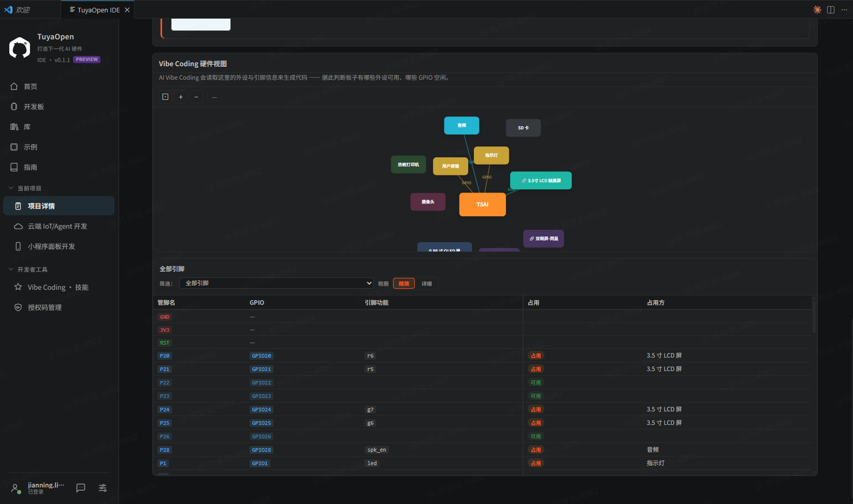The width and height of the screenshot is (853, 504).
Task: Switch pin view to 详细
Action: click(x=427, y=284)
